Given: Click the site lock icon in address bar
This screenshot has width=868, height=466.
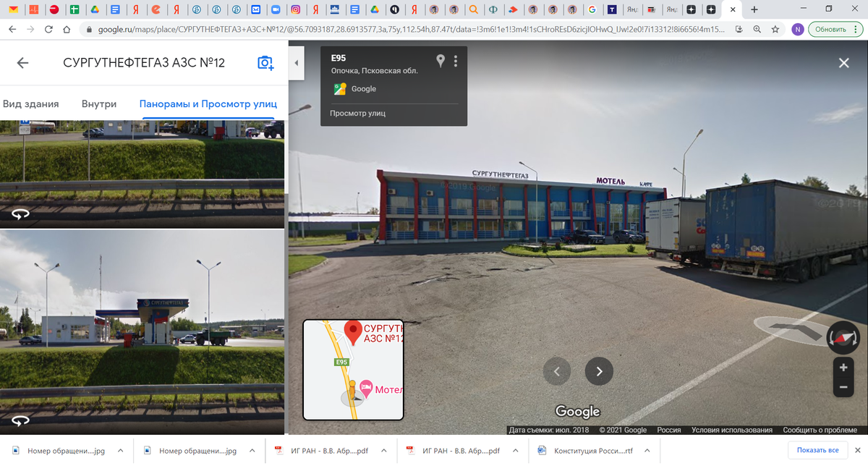Looking at the screenshot, I should (89, 30).
